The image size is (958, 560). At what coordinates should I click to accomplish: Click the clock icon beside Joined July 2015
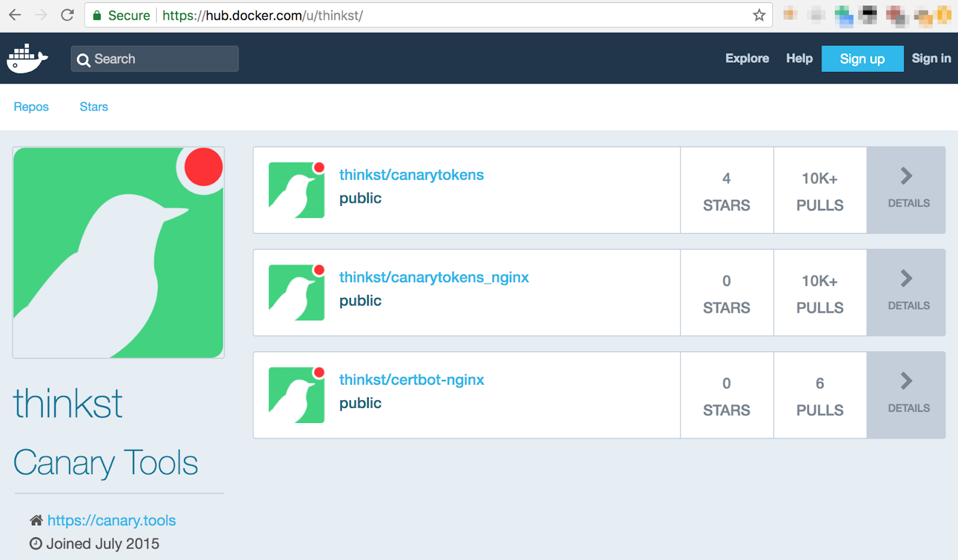36,543
